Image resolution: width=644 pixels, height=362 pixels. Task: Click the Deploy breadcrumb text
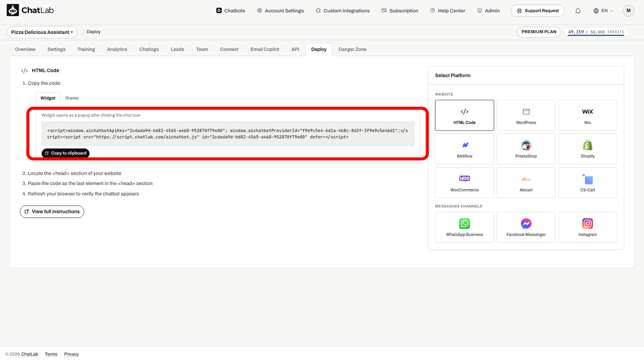click(93, 32)
